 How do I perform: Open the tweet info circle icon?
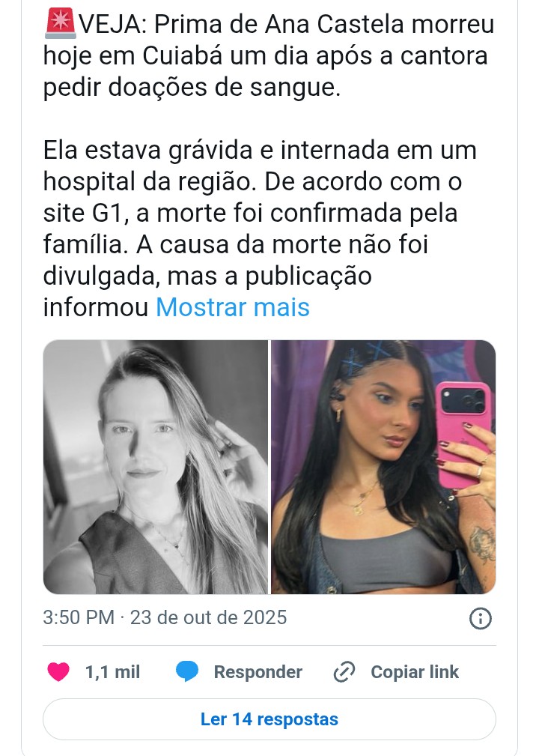coord(481,618)
